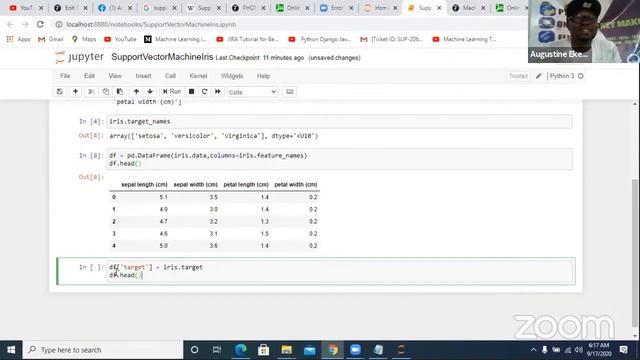Viewport: 640px width, 360px height.
Task: Open Task View on the taskbar
Action: pyautogui.click(x=217, y=350)
